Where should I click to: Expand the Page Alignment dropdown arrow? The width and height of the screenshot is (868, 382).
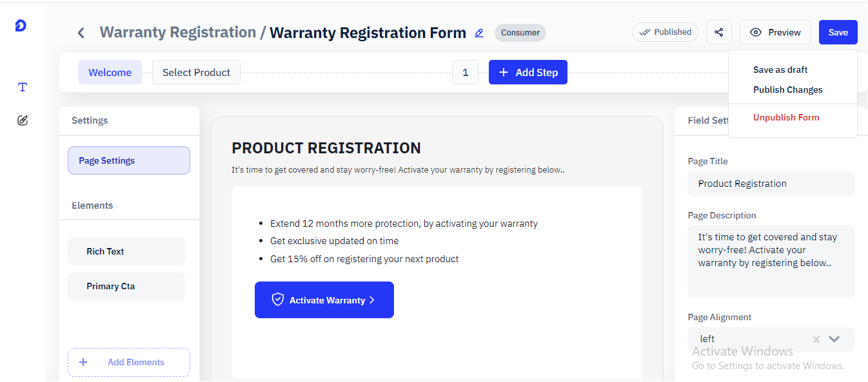[x=834, y=339]
